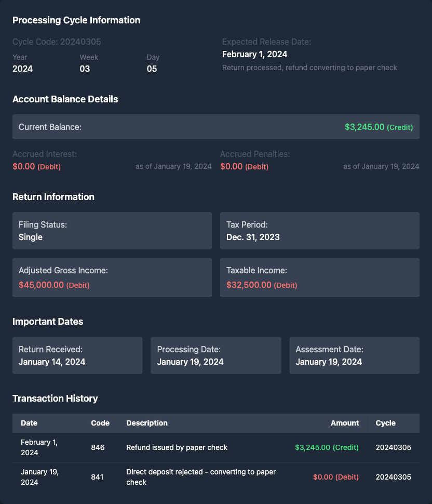Click the Adjusted Gross Income card
Image resolution: width=432 pixels, height=504 pixels.
(x=112, y=277)
